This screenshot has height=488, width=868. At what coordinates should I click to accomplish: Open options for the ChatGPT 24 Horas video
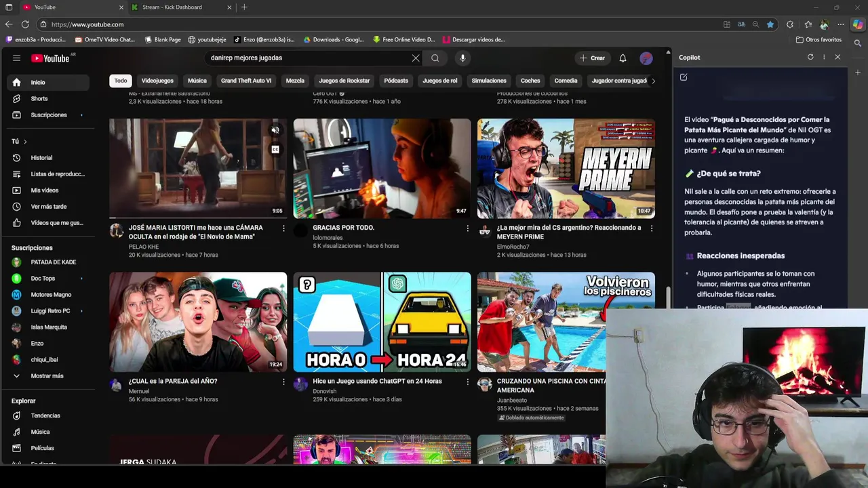click(467, 382)
